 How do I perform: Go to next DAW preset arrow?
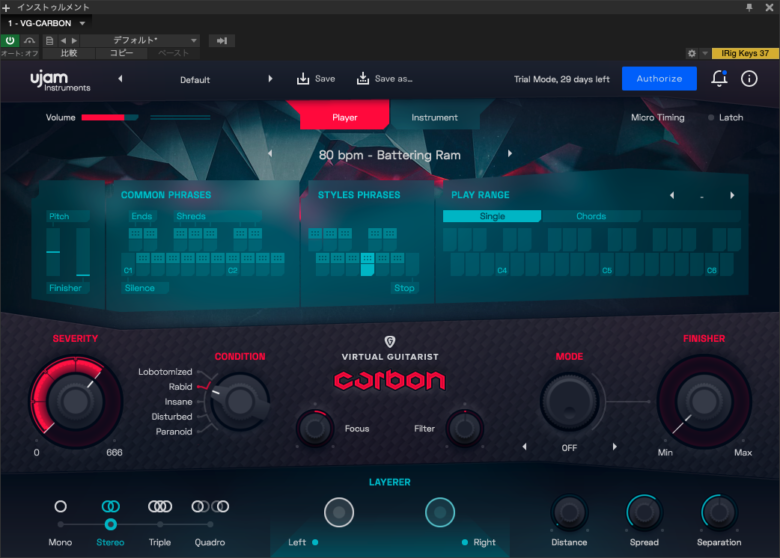pos(74,41)
